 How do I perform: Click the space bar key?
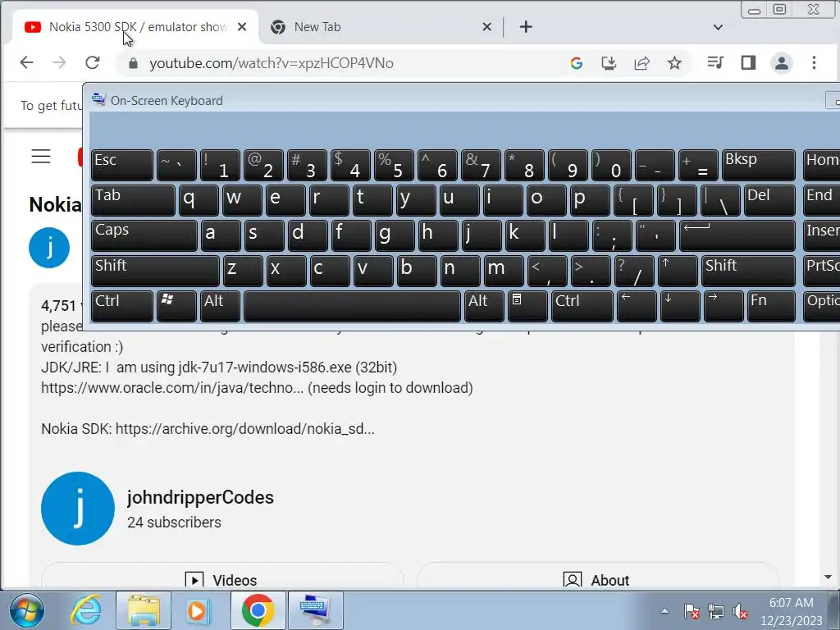point(352,307)
